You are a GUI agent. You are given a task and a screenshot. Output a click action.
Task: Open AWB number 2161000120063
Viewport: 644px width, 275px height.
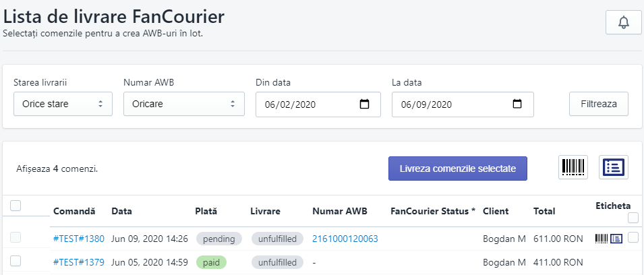click(345, 239)
